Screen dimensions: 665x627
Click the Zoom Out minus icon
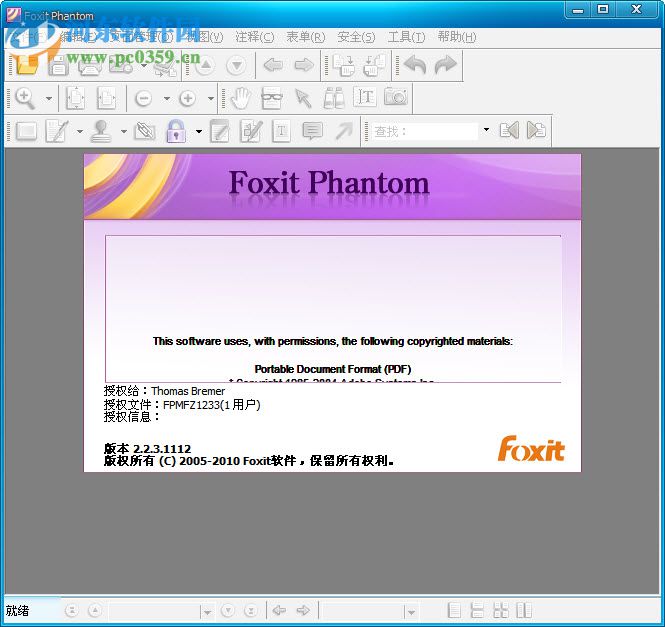pyautogui.click(x=143, y=98)
